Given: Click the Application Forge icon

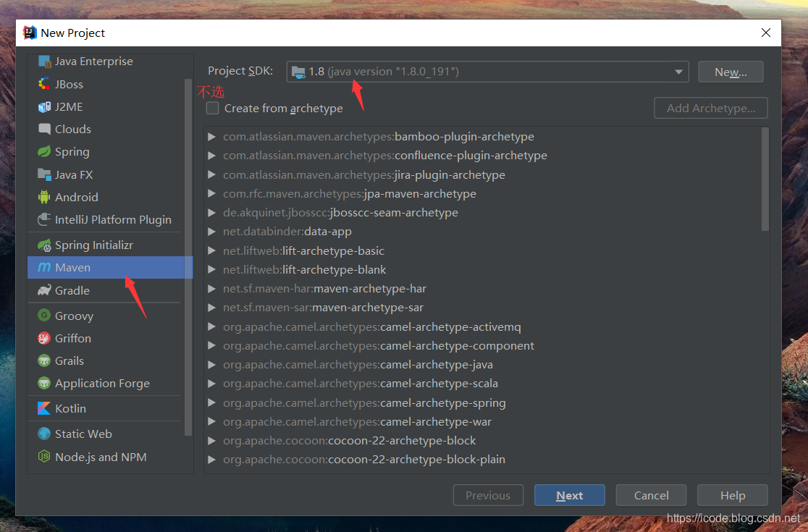Looking at the screenshot, I should 44,383.
